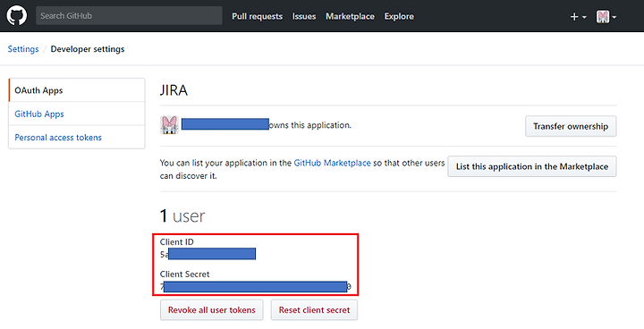Focus the Search GitHub field
The height and width of the screenshot is (329, 644).
[x=129, y=16]
